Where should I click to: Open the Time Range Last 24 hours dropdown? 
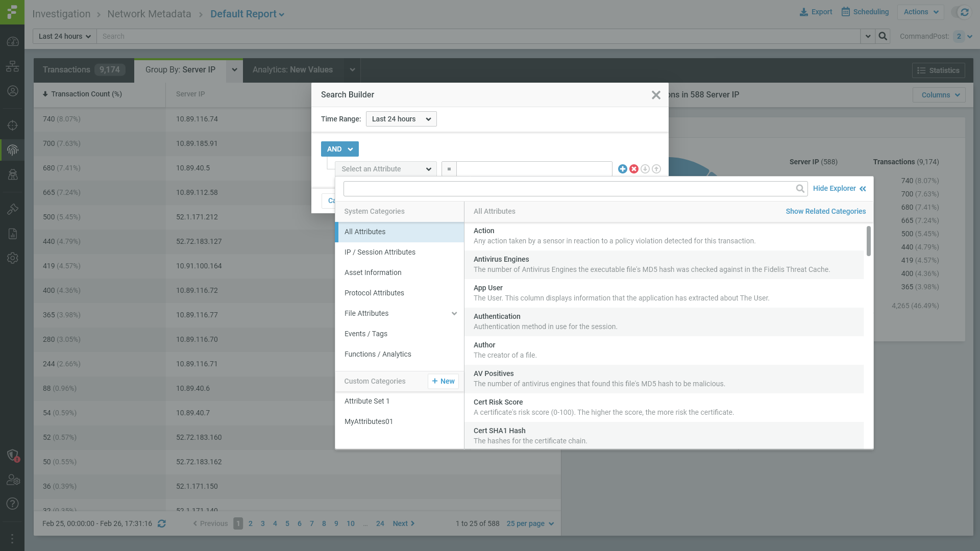pyautogui.click(x=401, y=119)
